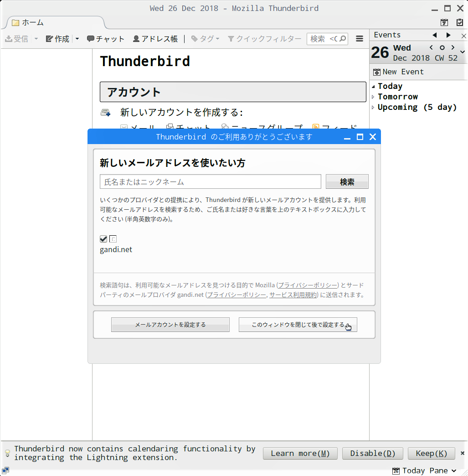Collapse the Today section
Screen dimensions: 468x476
pos(373,87)
